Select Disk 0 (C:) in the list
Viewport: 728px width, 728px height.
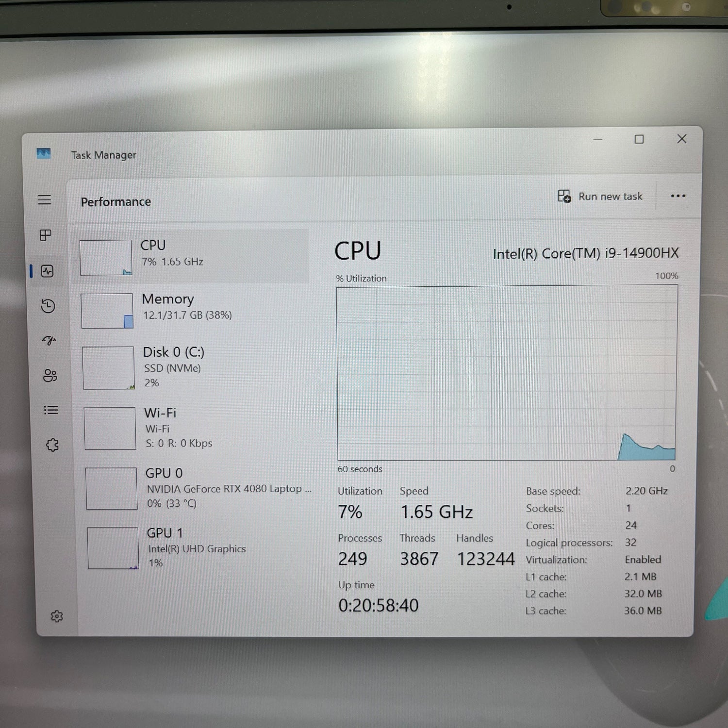pos(194,367)
